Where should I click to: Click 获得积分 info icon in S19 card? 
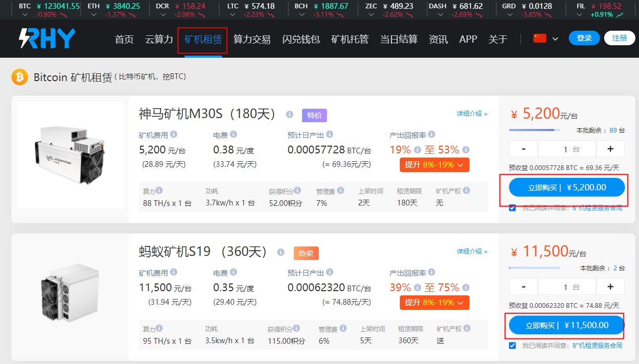(x=297, y=328)
